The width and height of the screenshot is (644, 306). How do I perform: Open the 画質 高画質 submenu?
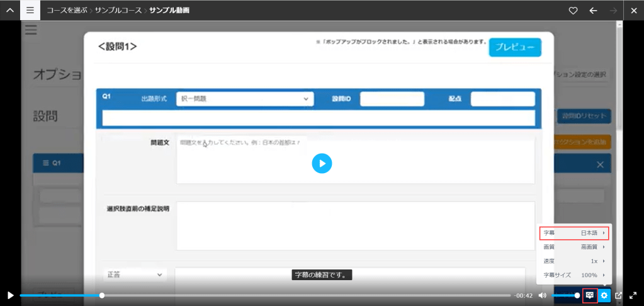[573, 247]
